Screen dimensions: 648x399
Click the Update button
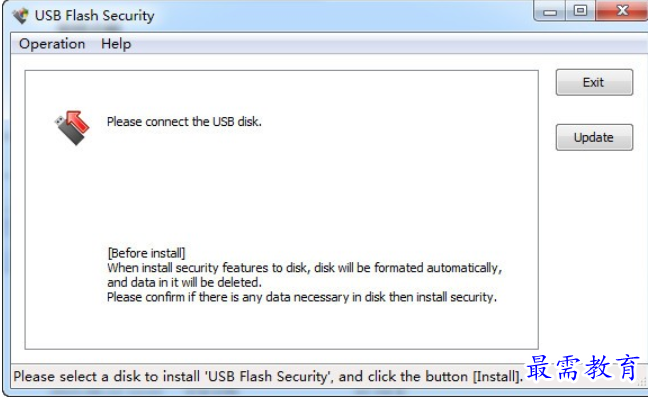(594, 137)
